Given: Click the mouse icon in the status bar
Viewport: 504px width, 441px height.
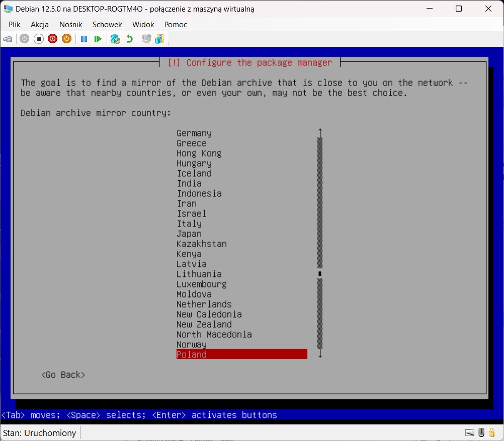Looking at the screenshot, I should pyautogui.click(x=481, y=432).
